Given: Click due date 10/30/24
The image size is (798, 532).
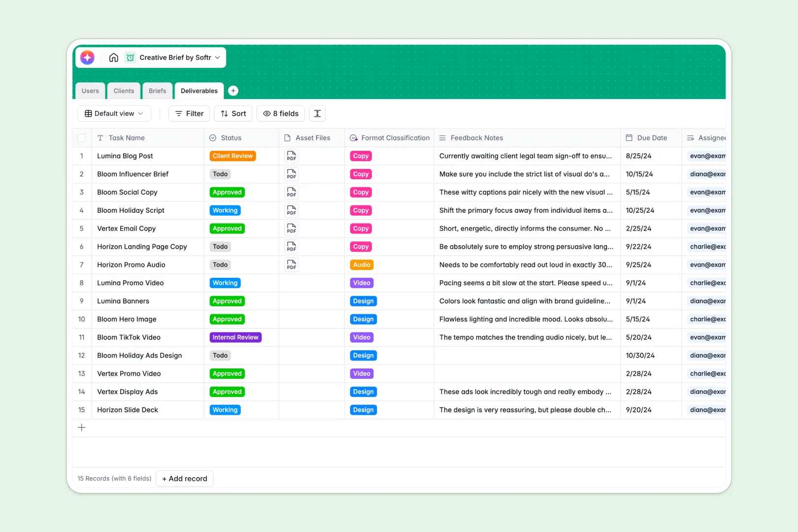Looking at the screenshot, I should pos(640,356).
